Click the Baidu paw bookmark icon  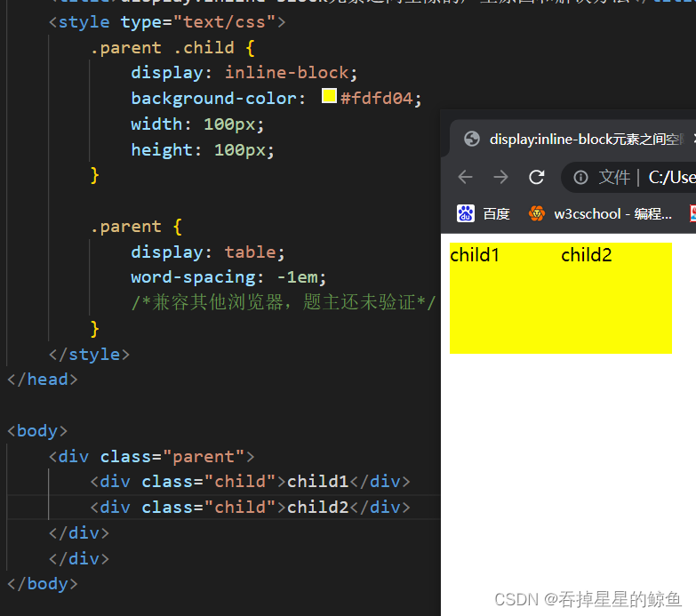pos(466,214)
